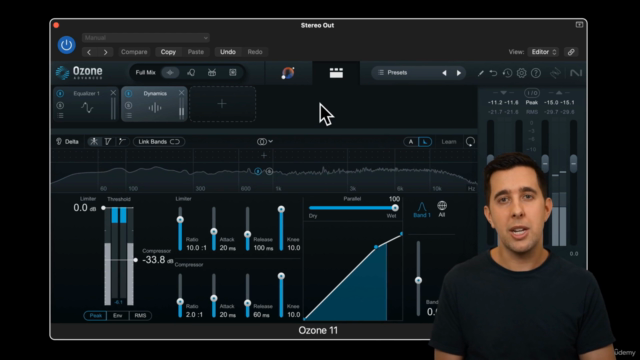Open Ozone settings gear
This screenshot has height=360, width=640.
(x=522, y=73)
